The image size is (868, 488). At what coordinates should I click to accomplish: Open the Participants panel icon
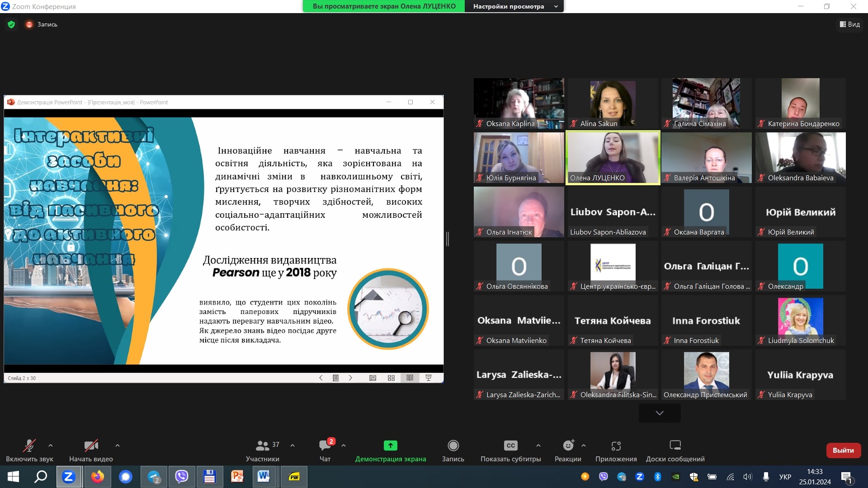click(263, 446)
